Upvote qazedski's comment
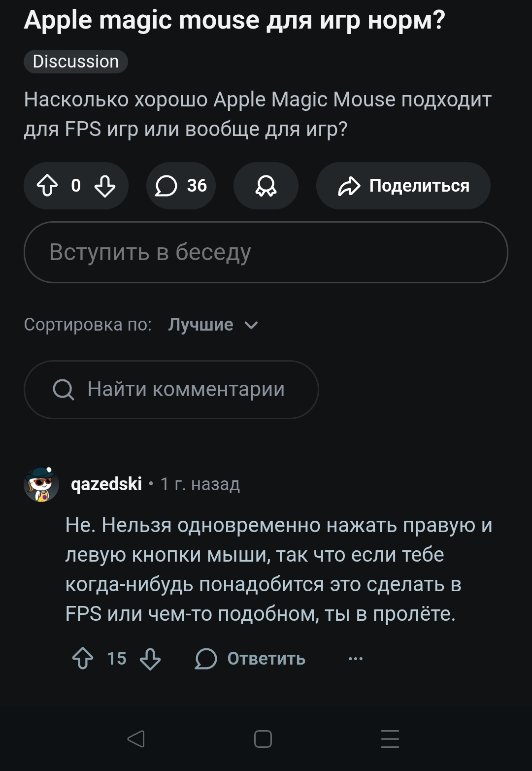The height and width of the screenshot is (771, 532). point(83,658)
